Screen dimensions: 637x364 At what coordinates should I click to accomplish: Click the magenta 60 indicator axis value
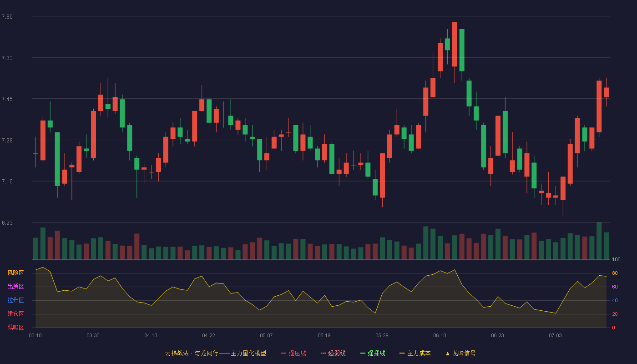pyautogui.click(x=615, y=287)
